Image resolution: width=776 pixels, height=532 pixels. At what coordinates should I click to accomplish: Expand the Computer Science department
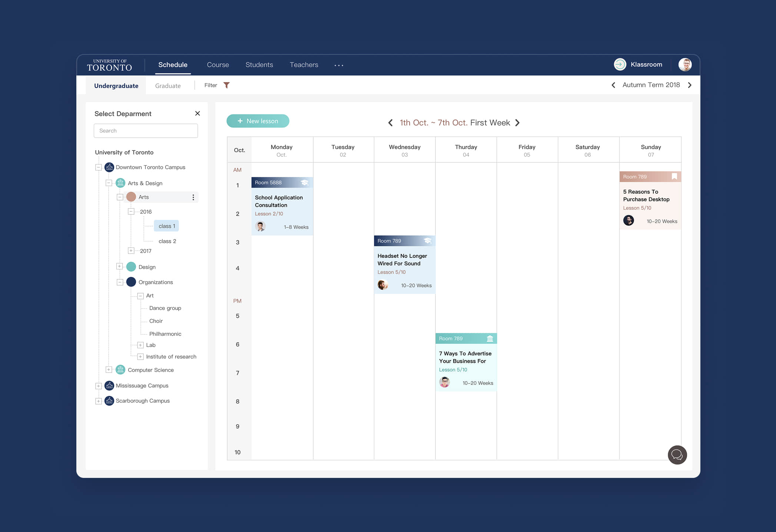109,370
